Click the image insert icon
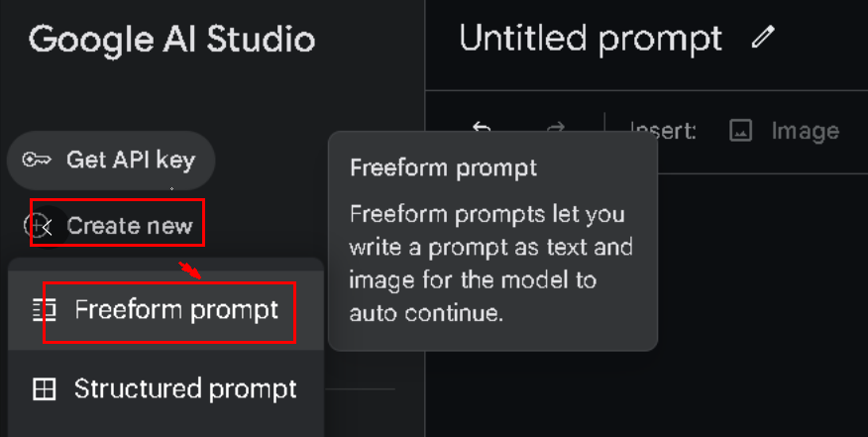 pos(740,131)
